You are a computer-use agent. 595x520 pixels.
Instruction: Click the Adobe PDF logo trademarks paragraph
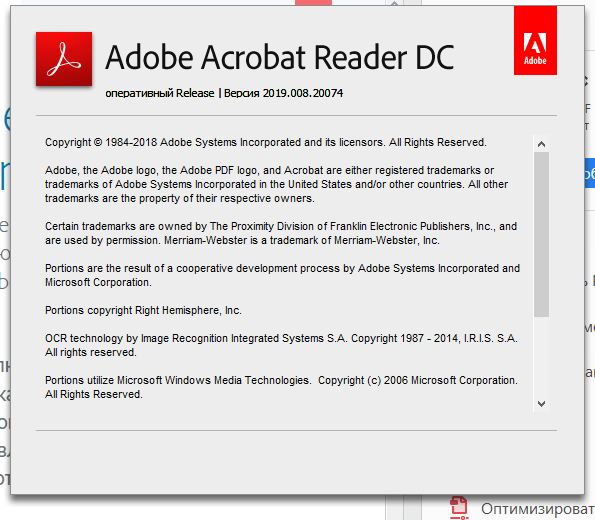coord(276,184)
